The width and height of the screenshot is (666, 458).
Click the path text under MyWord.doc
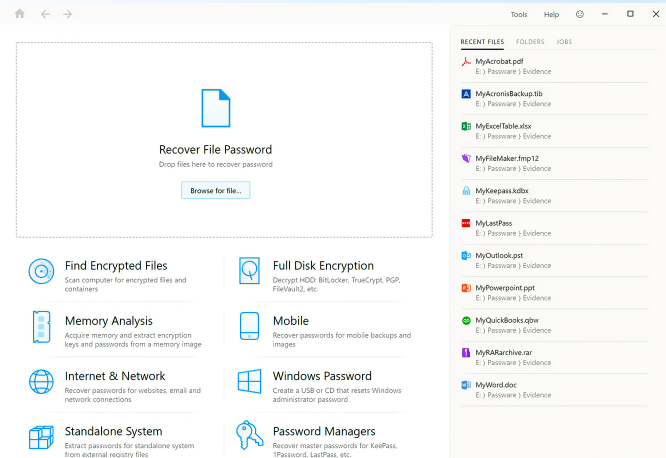coord(513,395)
